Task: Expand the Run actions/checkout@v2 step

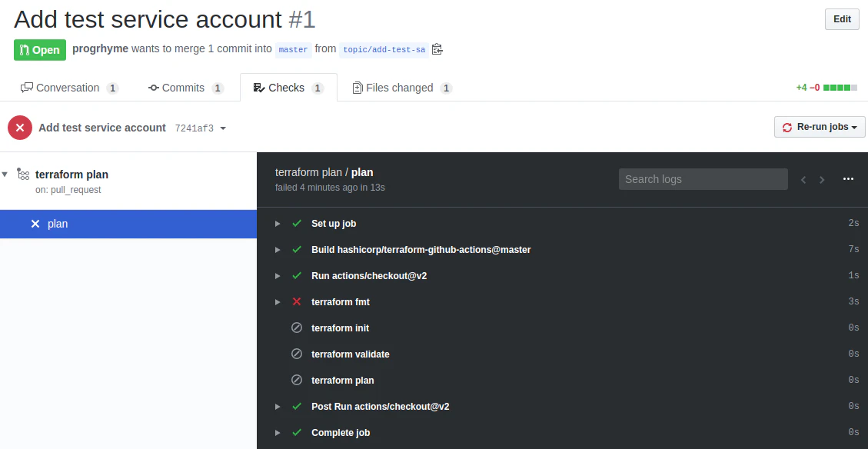Action: point(278,276)
